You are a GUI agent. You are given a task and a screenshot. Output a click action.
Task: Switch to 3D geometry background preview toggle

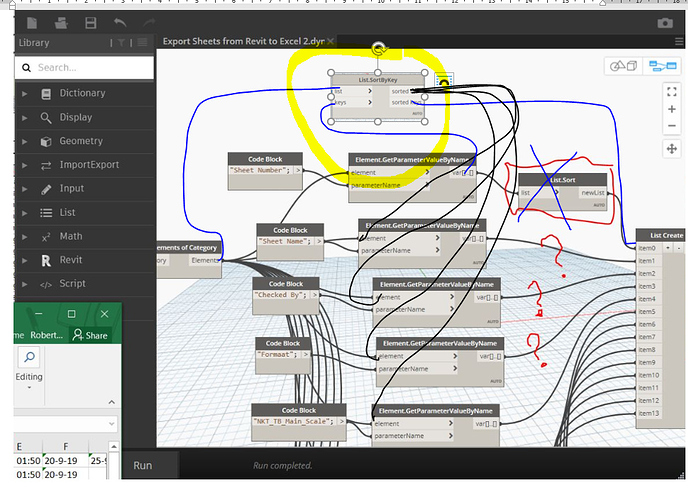[x=624, y=66]
